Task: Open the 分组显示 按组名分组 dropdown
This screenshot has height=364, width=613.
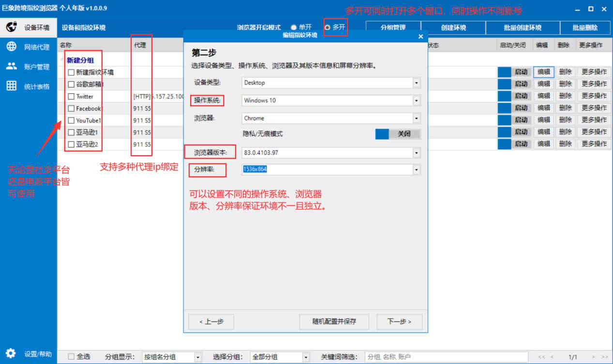Action: coord(197,357)
